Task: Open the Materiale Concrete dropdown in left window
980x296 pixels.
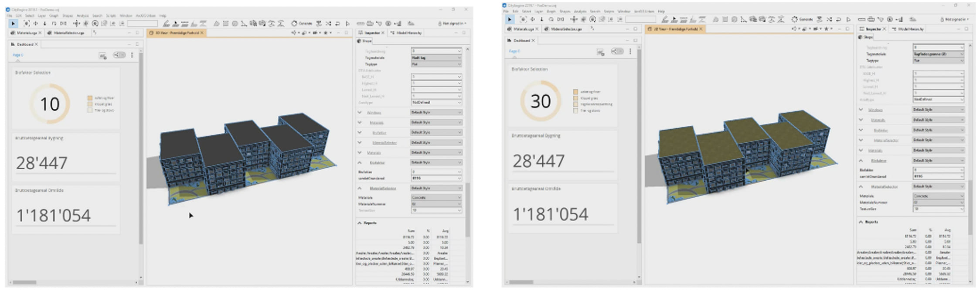Action: [x=436, y=197]
